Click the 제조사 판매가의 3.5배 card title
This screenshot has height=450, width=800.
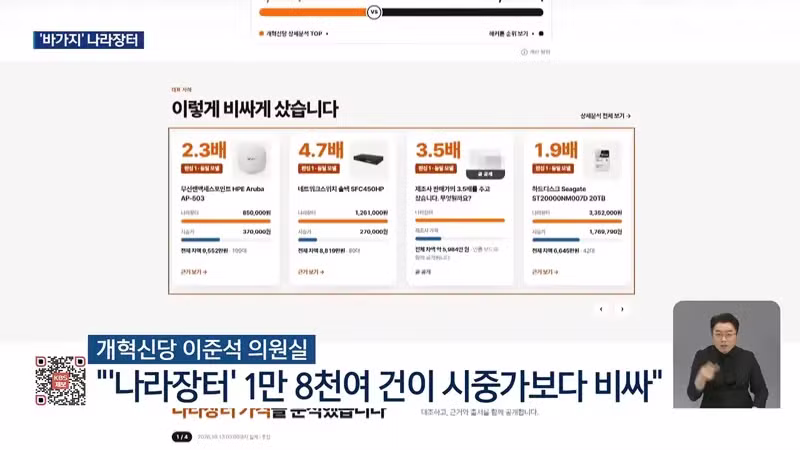[x=453, y=193]
